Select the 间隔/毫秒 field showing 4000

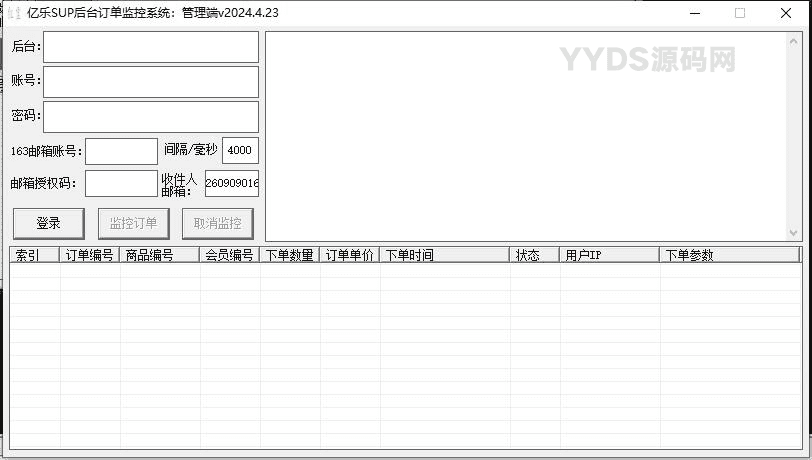[x=240, y=150]
